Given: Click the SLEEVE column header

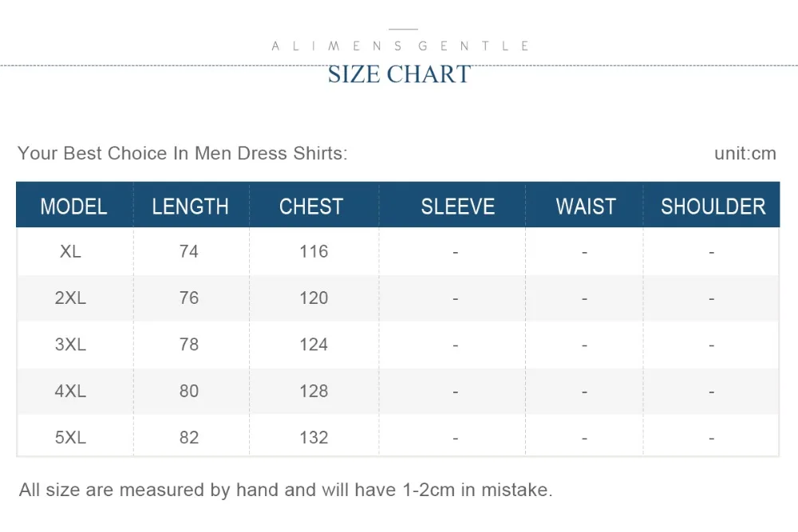Looking at the screenshot, I should click(x=458, y=207).
